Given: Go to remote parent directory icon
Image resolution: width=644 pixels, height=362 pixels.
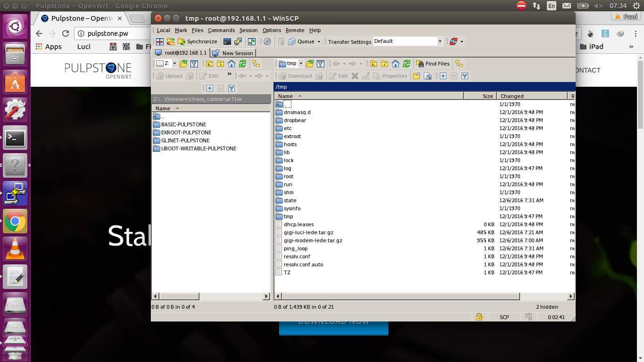Looking at the screenshot, I should 373,64.
